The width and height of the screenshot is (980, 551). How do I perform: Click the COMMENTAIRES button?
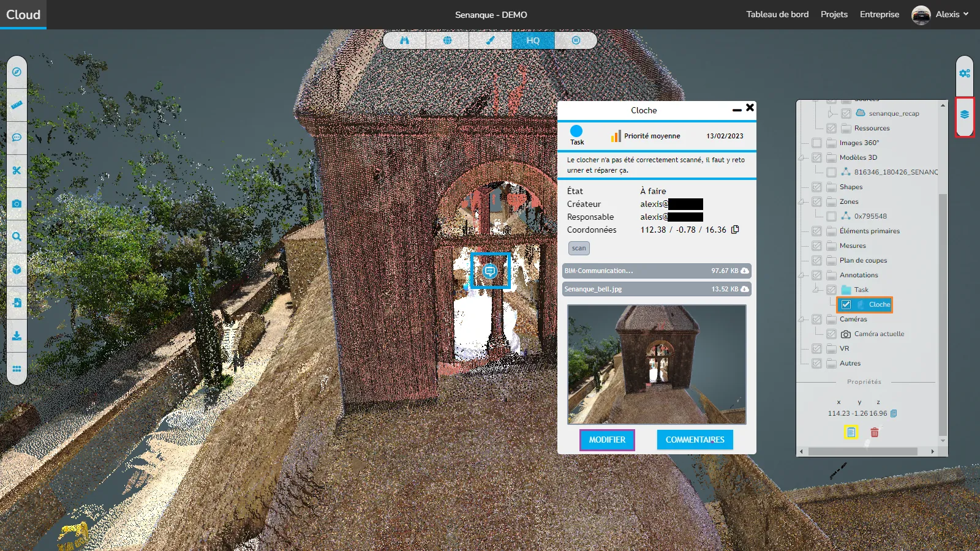click(x=695, y=440)
